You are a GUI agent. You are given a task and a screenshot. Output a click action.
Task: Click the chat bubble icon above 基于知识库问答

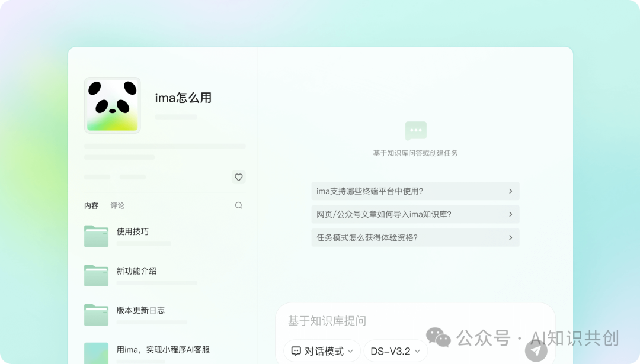[416, 131]
